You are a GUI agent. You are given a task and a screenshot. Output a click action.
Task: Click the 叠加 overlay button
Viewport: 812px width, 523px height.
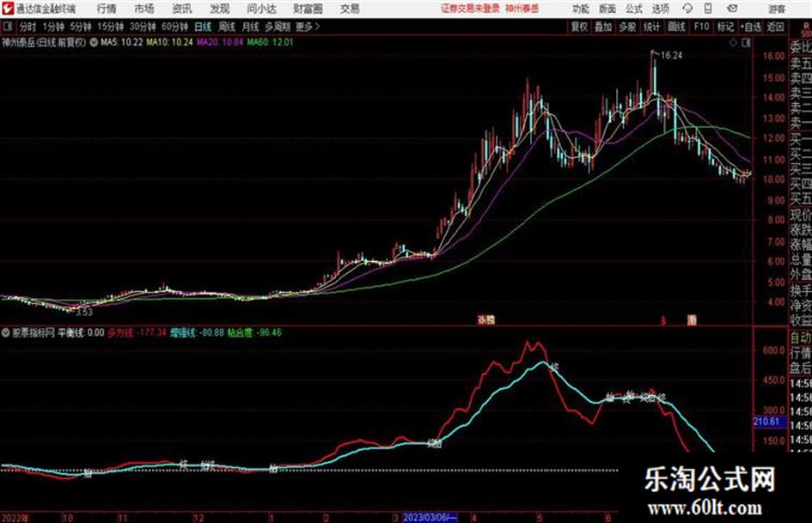click(603, 27)
